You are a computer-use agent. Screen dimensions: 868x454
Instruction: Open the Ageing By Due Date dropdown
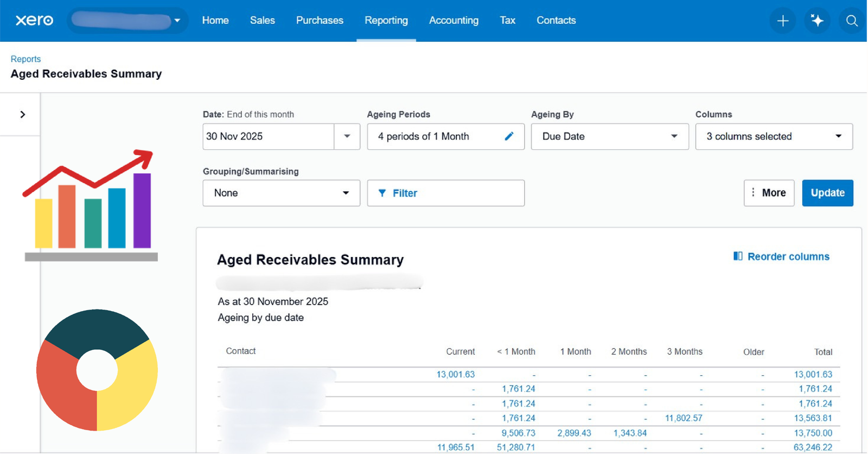point(609,136)
